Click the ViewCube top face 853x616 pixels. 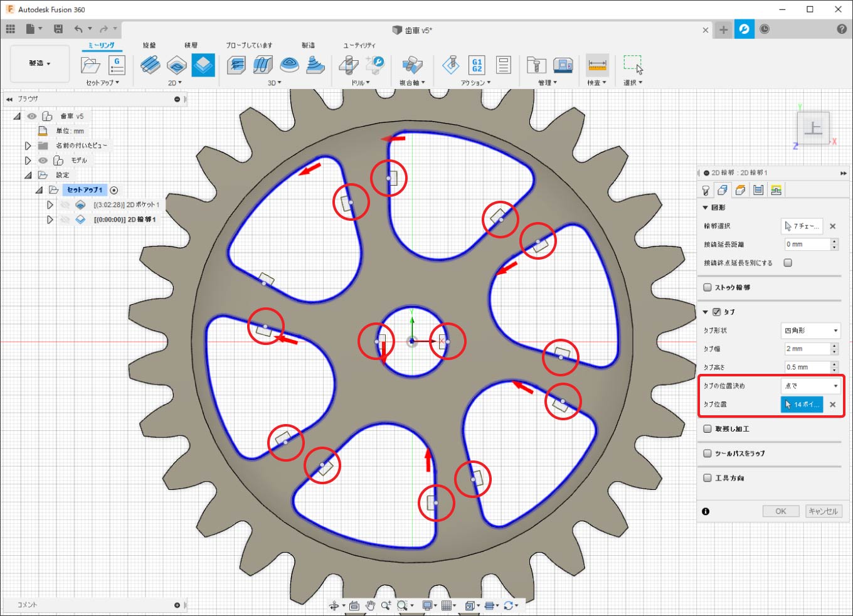[x=813, y=129]
